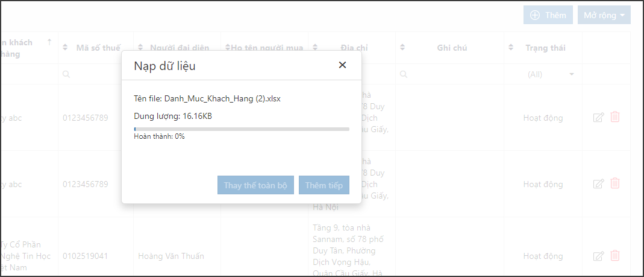Click the edit icon in first row
Screen dimensions: 644x277
[x=598, y=118]
